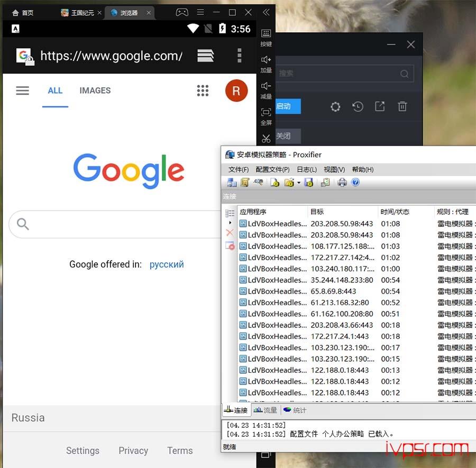Open the blue help icon in Proxifier
Screen dimensions: 476x468
[x=355, y=182]
